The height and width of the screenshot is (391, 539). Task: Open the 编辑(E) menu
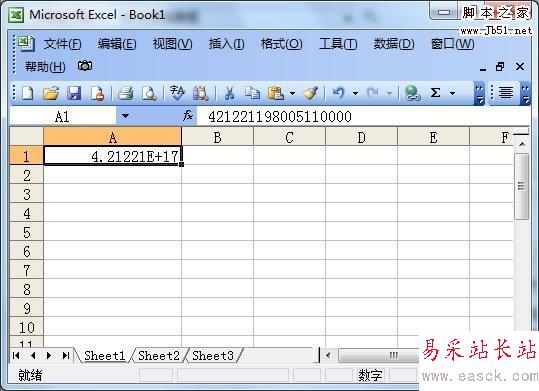[x=117, y=44]
